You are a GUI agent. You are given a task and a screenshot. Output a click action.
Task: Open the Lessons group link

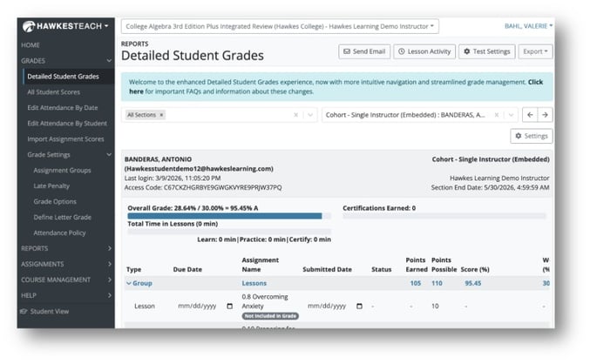(254, 283)
